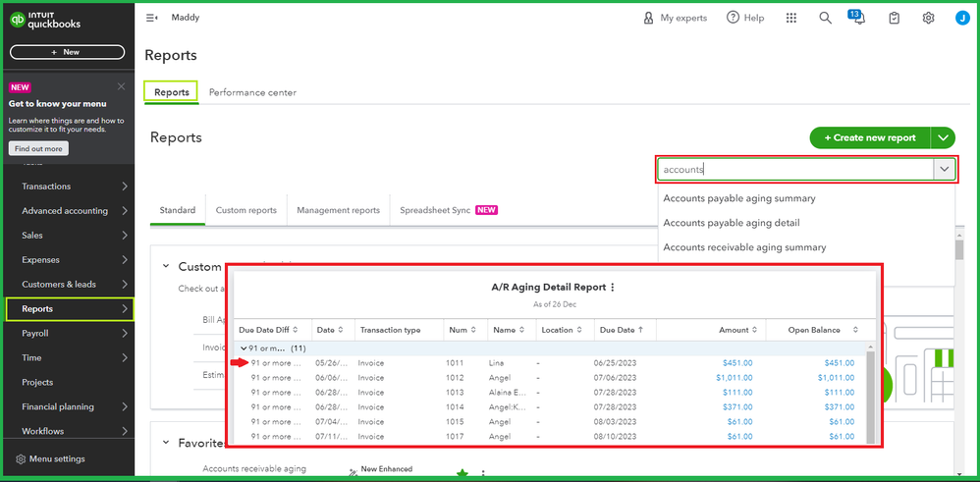Switch to the Reports tab
The image size is (980, 482).
[x=171, y=92]
